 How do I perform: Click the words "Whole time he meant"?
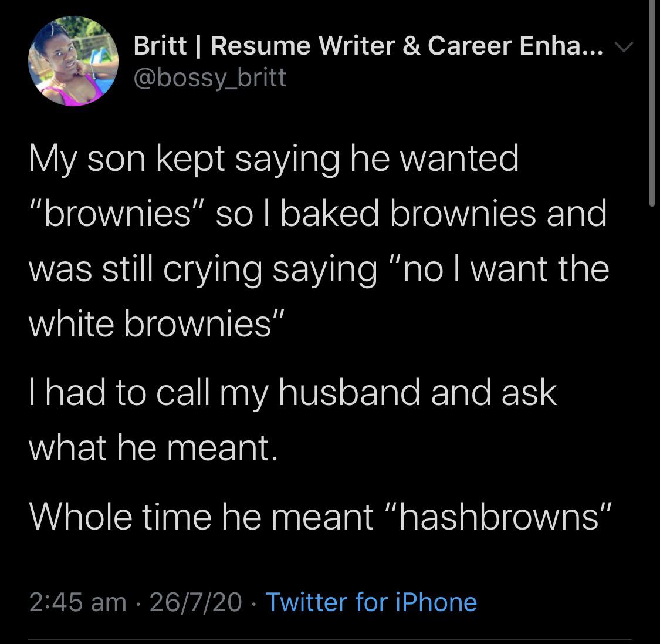pyautogui.click(x=201, y=516)
